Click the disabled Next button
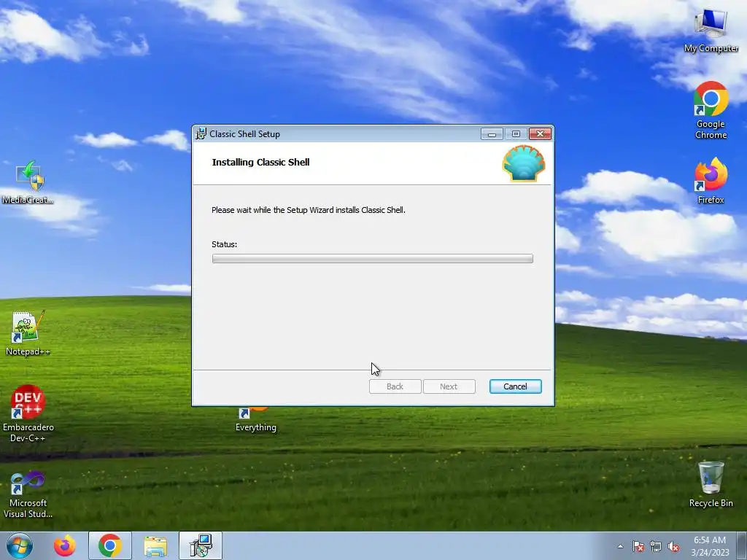The image size is (747, 560). (449, 386)
